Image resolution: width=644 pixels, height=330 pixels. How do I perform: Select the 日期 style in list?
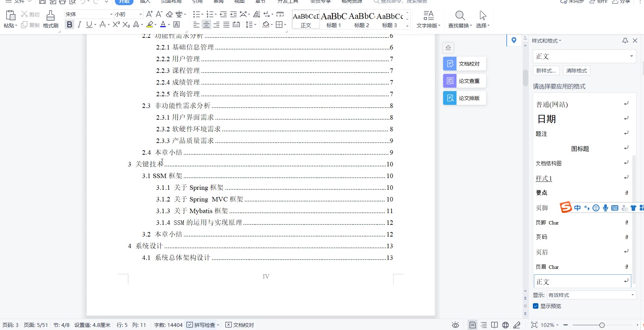click(582, 119)
